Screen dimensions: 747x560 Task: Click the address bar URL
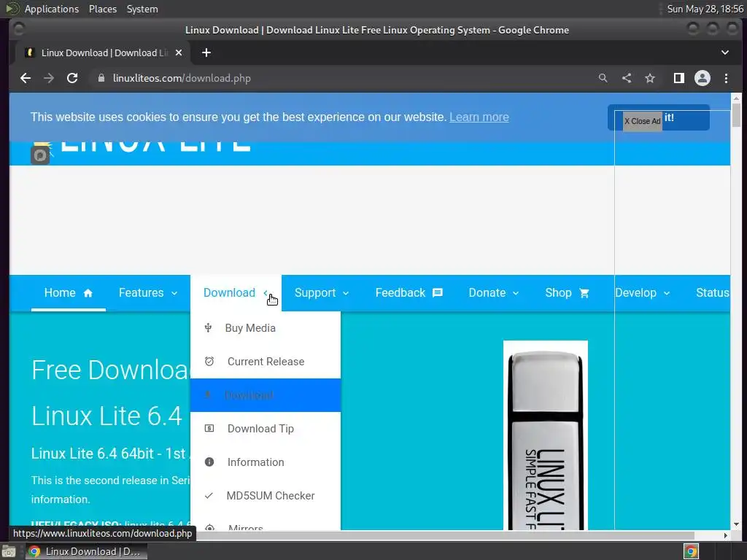182,78
